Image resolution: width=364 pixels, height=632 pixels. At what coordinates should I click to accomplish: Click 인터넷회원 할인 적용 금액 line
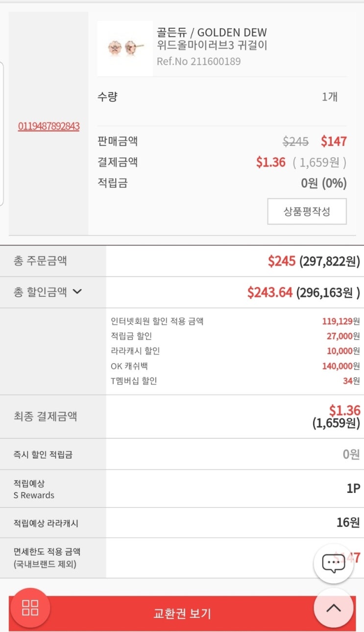[157, 321]
